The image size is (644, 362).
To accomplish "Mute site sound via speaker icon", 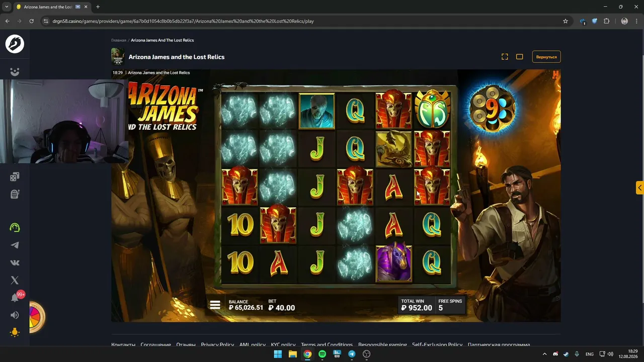I will [x=15, y=315].
